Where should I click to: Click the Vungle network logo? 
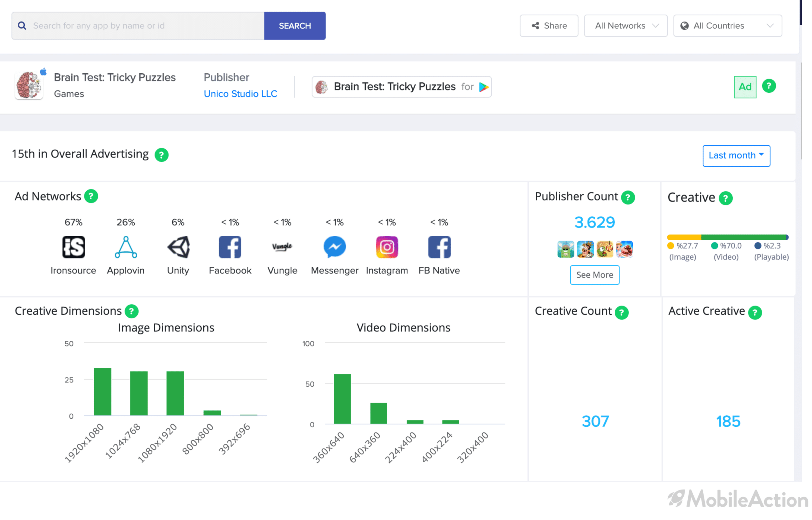click(x=283, y=247)
